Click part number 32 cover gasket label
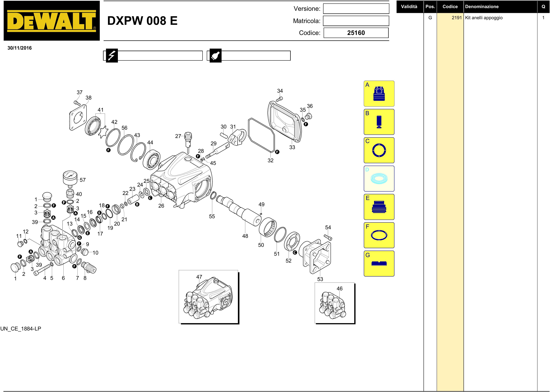The image size is (550, 392). pos(270,160)
